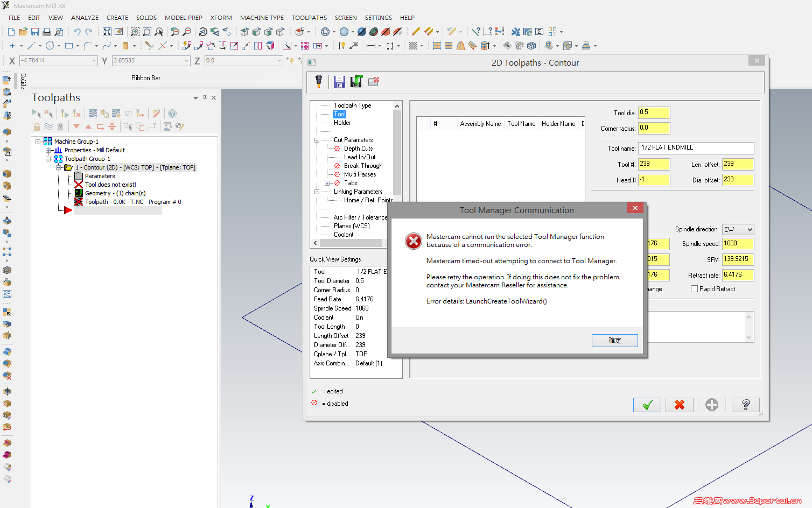Click the cylinder primitive icon
Image resolution: width=812 pixels, height=508 pixels.
coord(125,46)
